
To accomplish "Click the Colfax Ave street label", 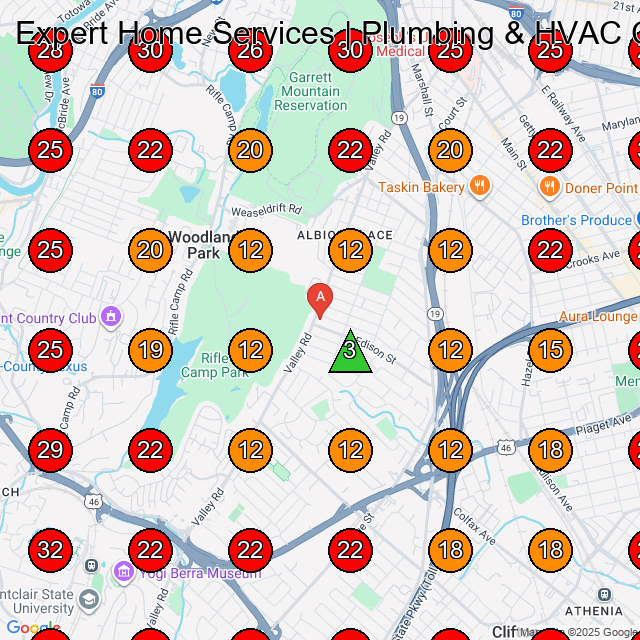I will (474, 527).
